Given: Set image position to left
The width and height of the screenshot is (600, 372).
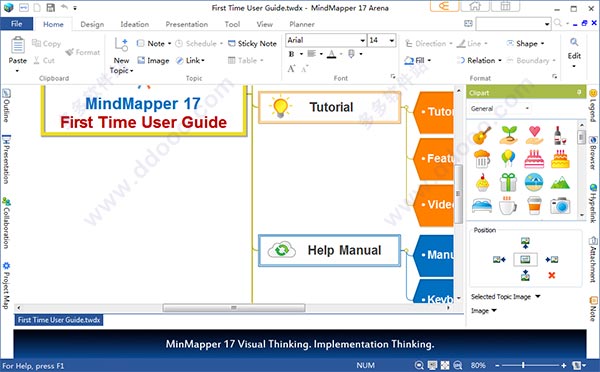Looking at the screenshot, I should (499, 259).
